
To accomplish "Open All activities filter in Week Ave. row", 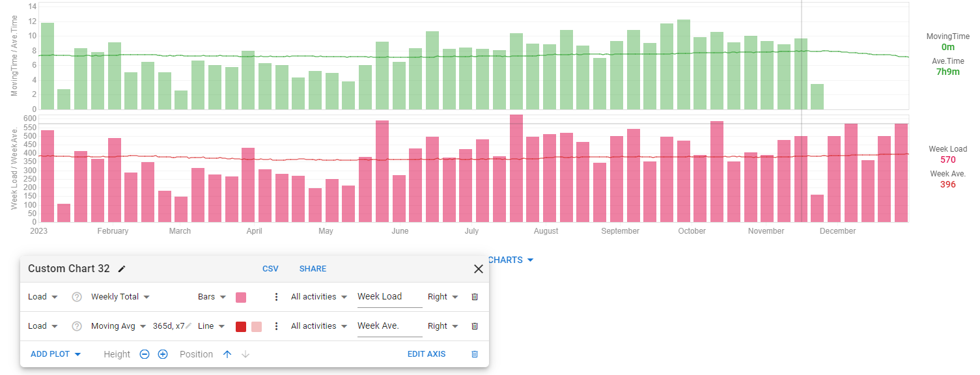I will pos(320,326).
